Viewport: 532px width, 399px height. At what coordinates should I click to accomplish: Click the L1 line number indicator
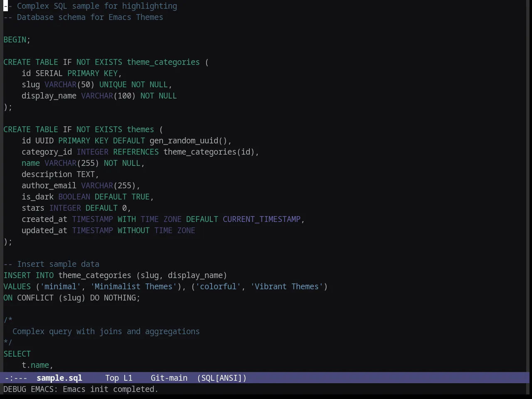point(128,378)
